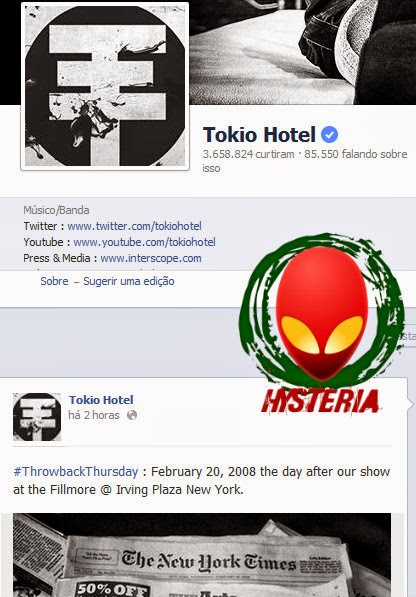The width and height of the screenshot is (416, 597).
Task: Open the 3.658.824 curtiram likes count
Action: pos(248,154)
